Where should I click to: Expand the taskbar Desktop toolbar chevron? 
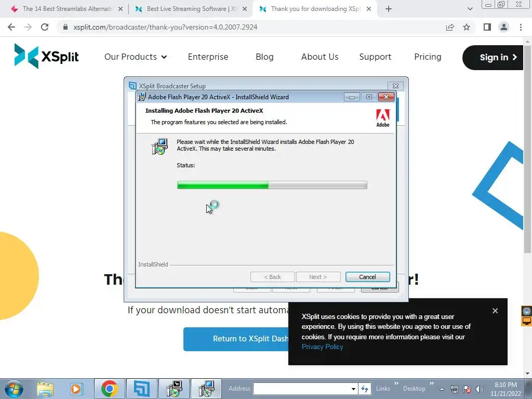pos(432,383)
